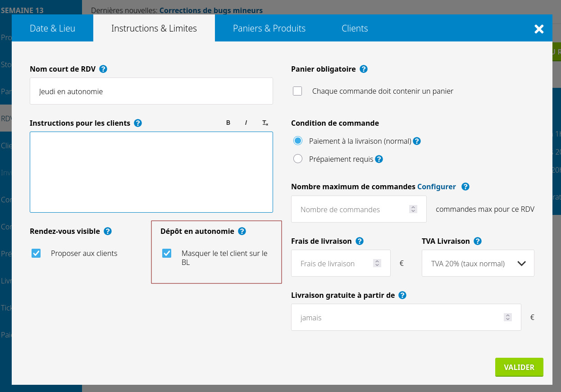This screenshot has width=561, height=392.
Task: Toggle bold formatting in instructions editor
Action: [228, 123]
